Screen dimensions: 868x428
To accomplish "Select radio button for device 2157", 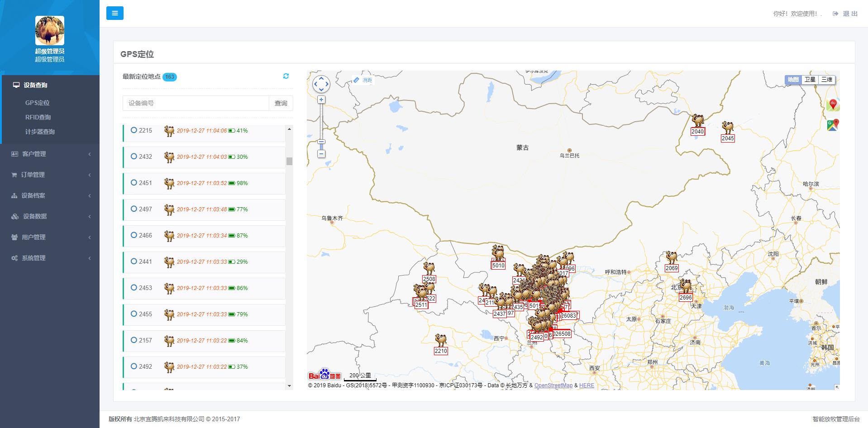I will tap(134, 340).
